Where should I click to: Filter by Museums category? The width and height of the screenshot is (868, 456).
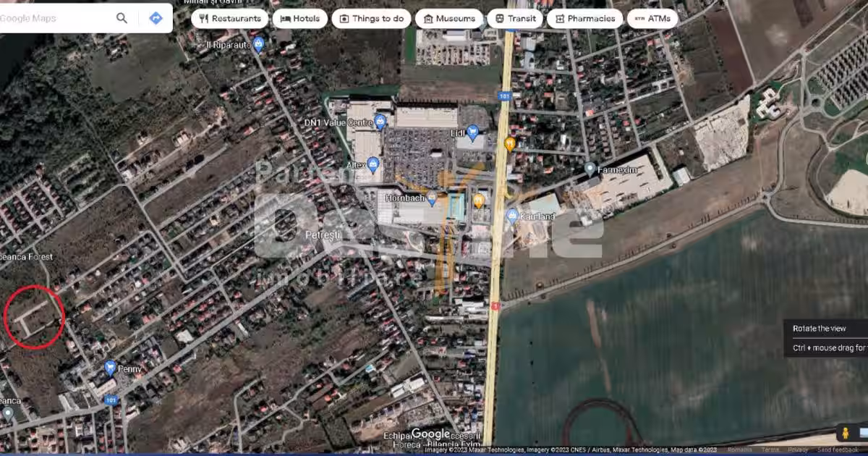pyautogui.click(x=448, y=19)
